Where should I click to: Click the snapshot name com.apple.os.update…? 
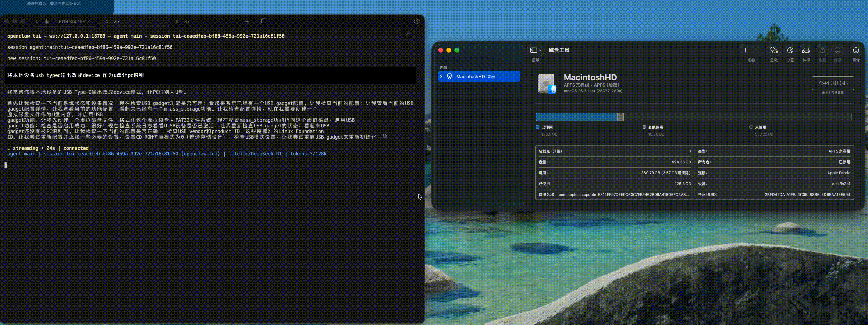[x=624, y=194]
